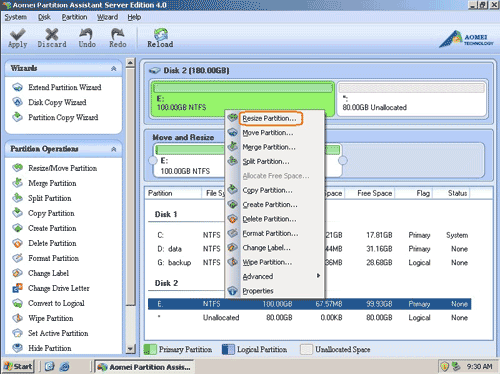Select the Unallocated 80.00GB table row
Viewport: 500px width, 374px height.
(x=309, y=317)
